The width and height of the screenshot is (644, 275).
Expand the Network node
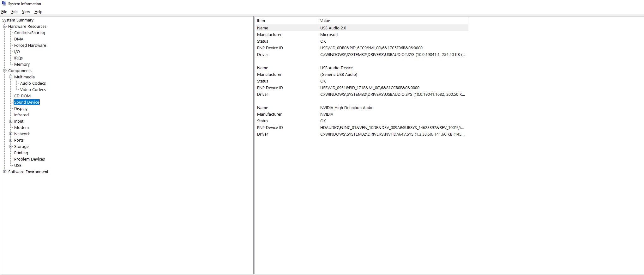click(x=11, y=134)
